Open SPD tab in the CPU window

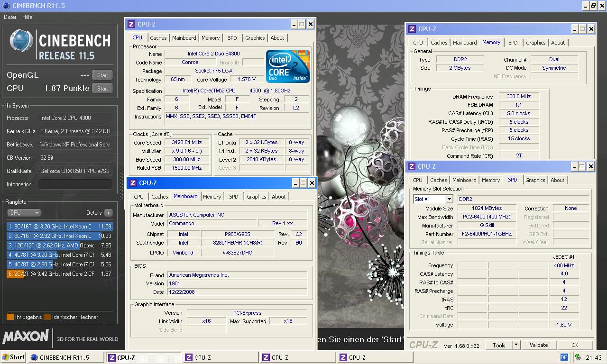(232, 38)
